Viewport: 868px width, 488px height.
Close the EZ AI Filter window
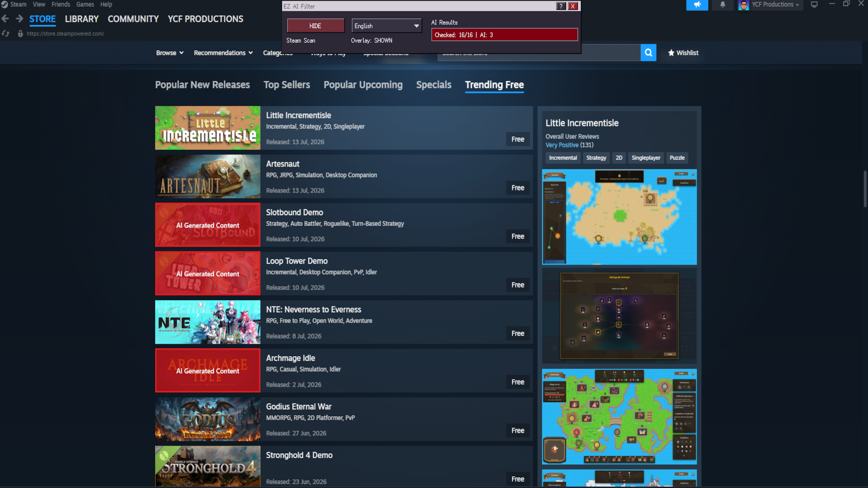point(573,6)
